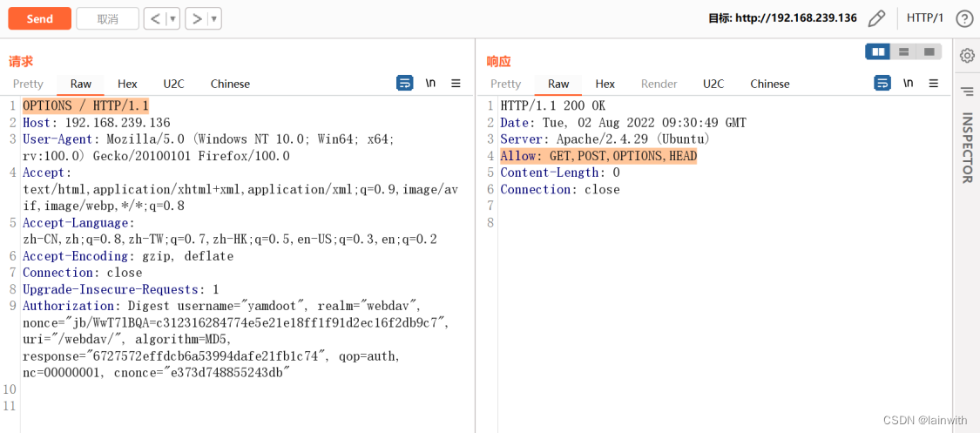
Task: Toggle request non-printable characters \n
Action: pos(430,84)
